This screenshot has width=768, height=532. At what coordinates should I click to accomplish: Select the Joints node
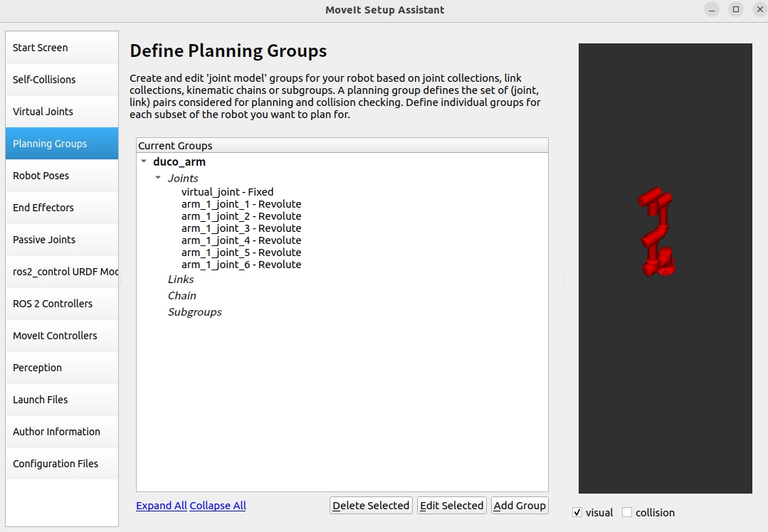coord(183,178)
